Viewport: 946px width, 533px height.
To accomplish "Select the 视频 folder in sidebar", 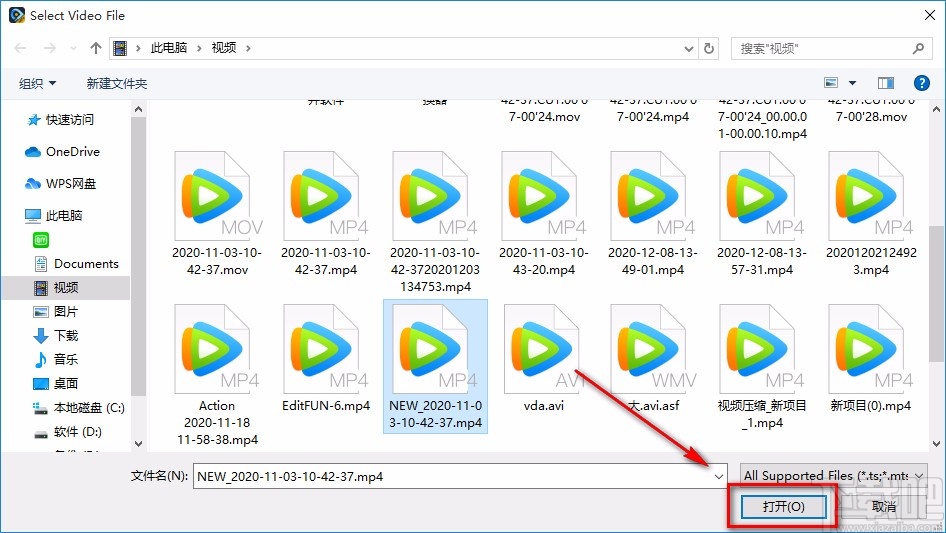I will pyautogui.click(x=65, y=288).
